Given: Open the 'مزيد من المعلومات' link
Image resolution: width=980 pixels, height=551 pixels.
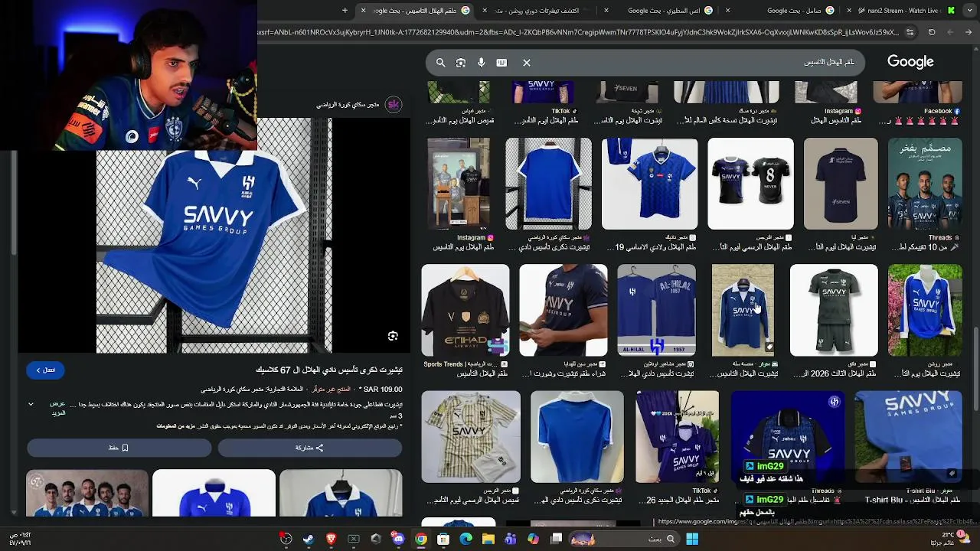Looking at the screenshot, I should [175, 426].
